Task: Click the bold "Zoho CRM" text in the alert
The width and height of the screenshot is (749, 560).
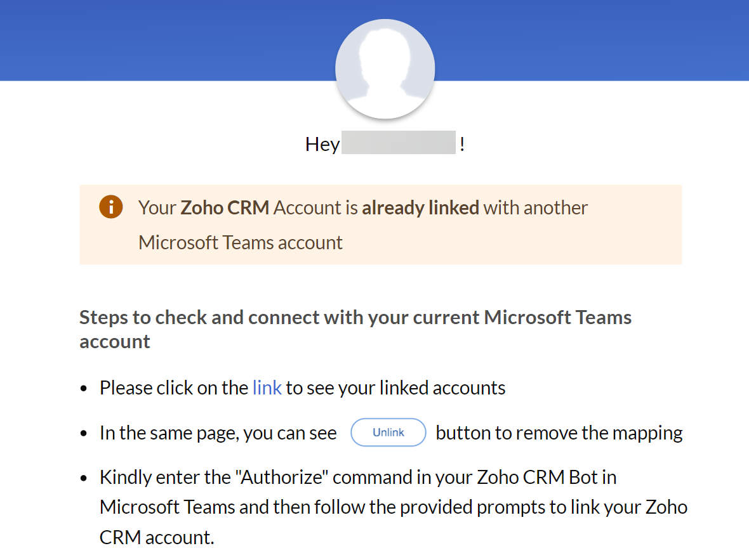Action: tap(225, 207)
